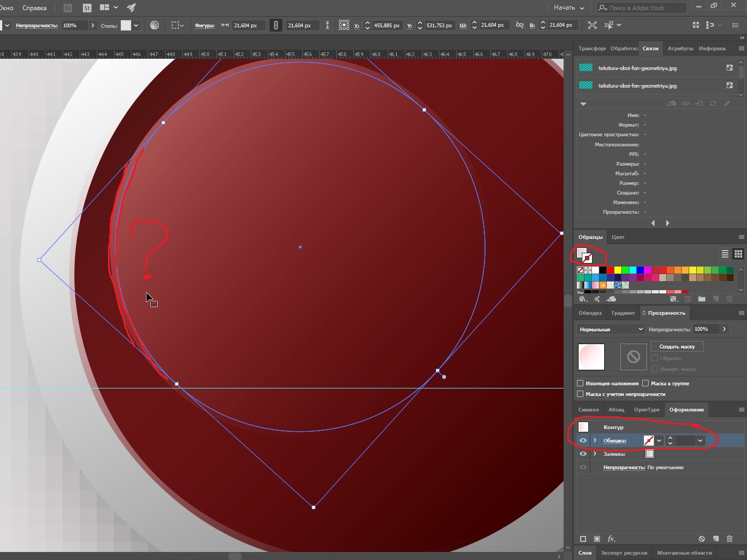Toggle constrain width and height proportions
Image resolution: width=747 pixels, height=560 pixels.
pos(519,25)
